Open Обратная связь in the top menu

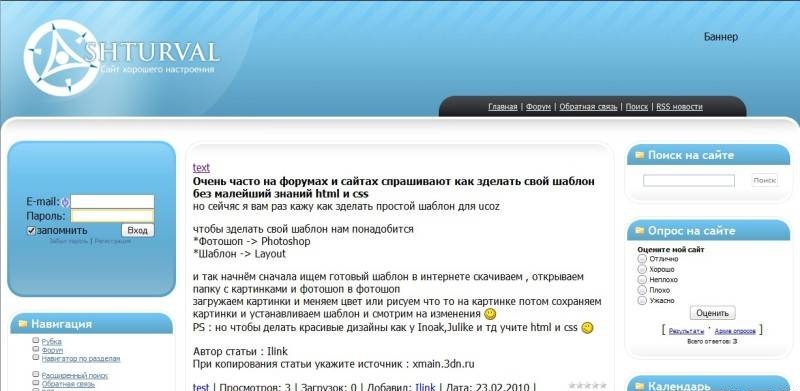(x=588, y=107)
